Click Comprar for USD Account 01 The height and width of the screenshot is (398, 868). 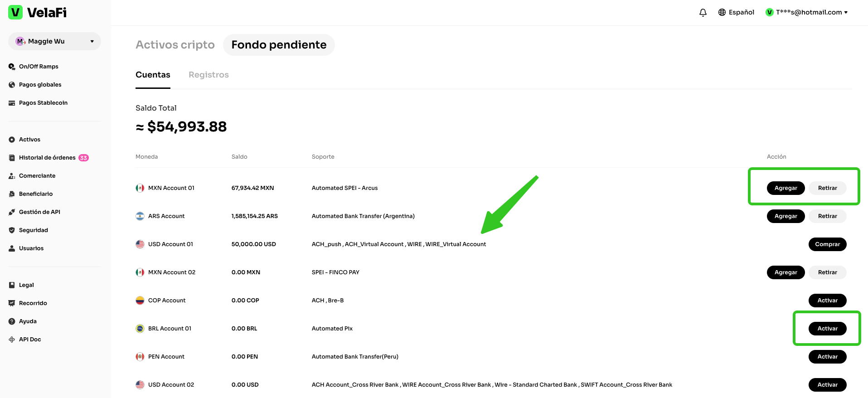(827, 244)
